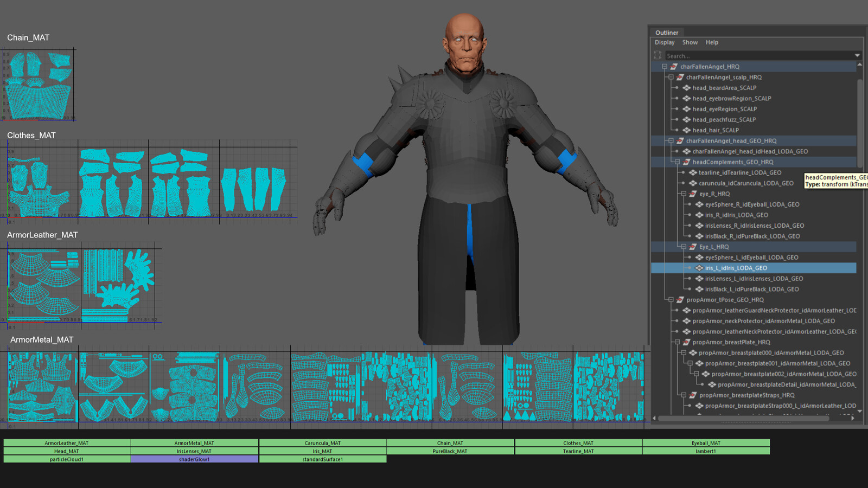Click mesh icon of charFallenAngel_head_idHead_LODA_GEO

(x=686, y=151)
